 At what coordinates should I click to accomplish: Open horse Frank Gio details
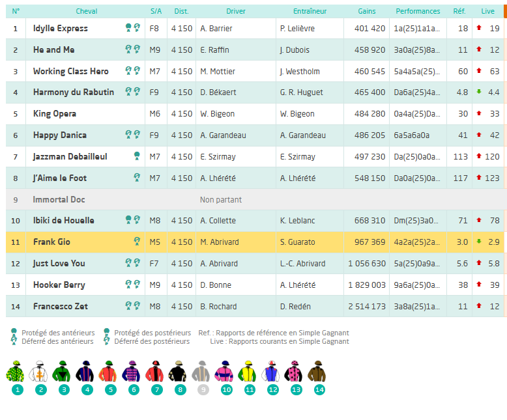click(51, 242)
